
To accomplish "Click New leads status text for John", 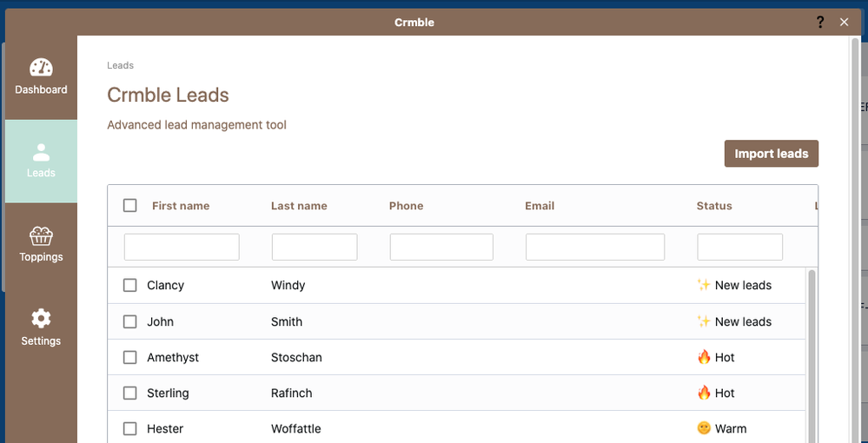I will (x=743, y=321).
